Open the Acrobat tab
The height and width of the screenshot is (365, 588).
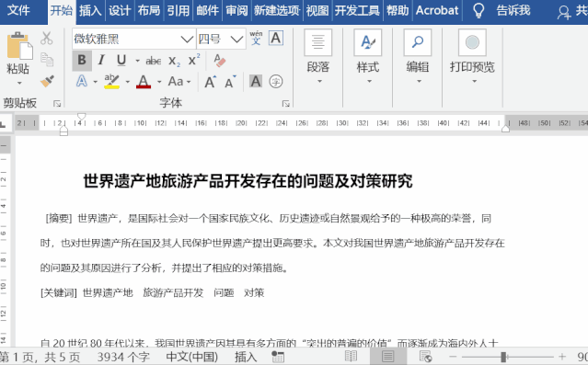[437, 10]
